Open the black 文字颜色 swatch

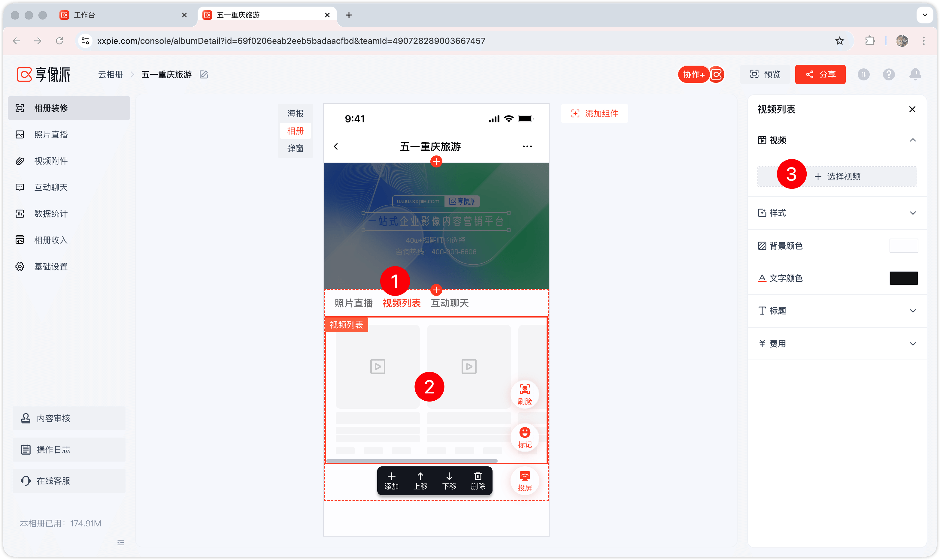click(903, 278)
